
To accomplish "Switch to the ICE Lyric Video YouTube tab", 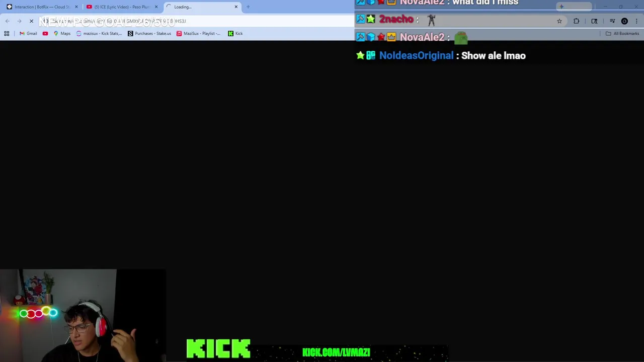I will (x=122, y=7).
